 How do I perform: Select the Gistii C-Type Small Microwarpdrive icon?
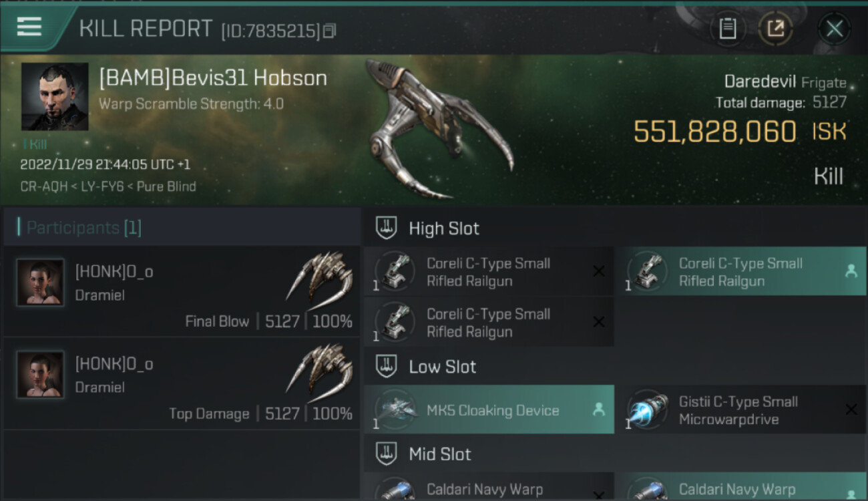pos(648,409)
